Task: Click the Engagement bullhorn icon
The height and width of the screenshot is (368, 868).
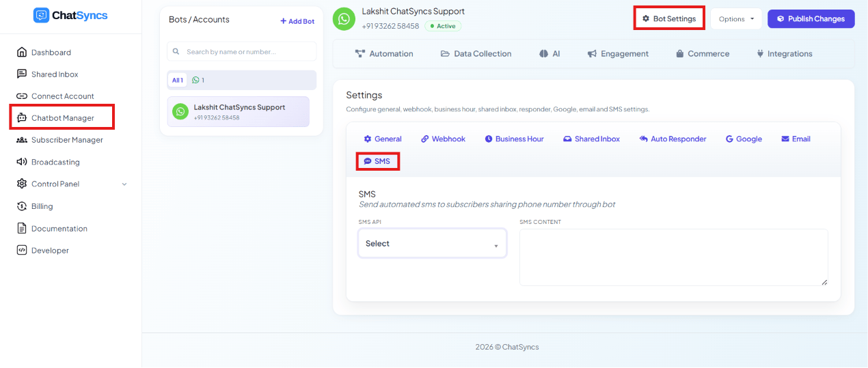Action: tap(593, 54)
